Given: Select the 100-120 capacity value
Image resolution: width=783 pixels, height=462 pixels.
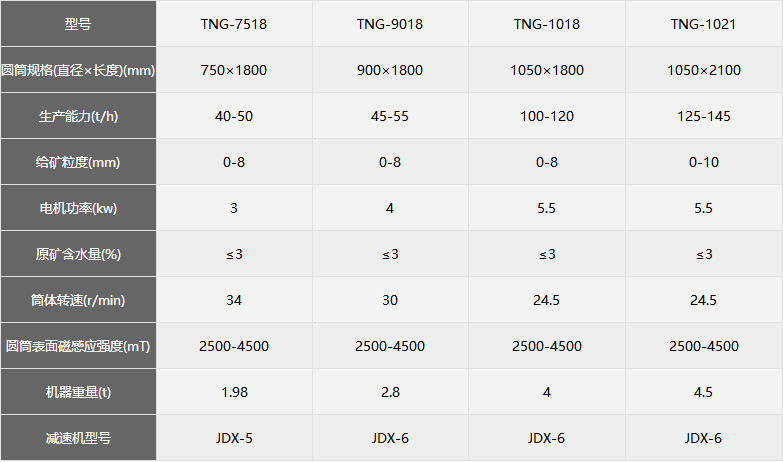Looking at the screenshot, I should click(x=547, y=116).
